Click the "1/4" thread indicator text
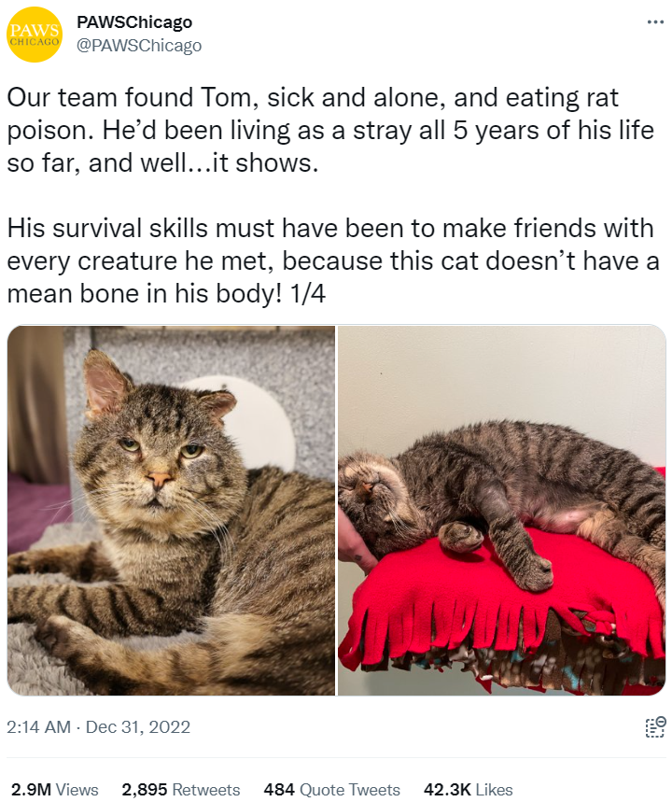Viewport: 672px width, 802px height. point(307,293)
